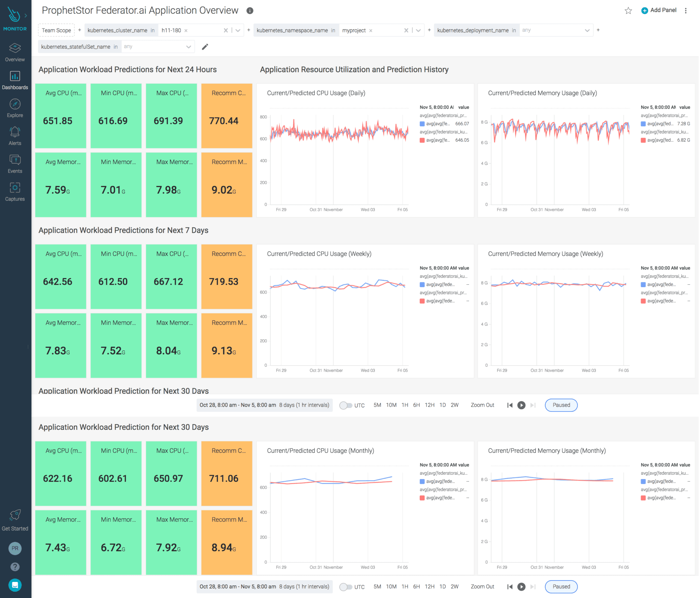
Task: Toggle UTC on the bottom time controls
Action: (x=346, y=586)
